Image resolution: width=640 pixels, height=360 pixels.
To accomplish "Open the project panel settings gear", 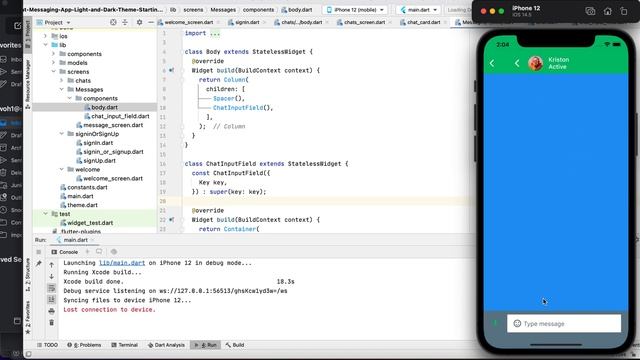I will [139, 22].
